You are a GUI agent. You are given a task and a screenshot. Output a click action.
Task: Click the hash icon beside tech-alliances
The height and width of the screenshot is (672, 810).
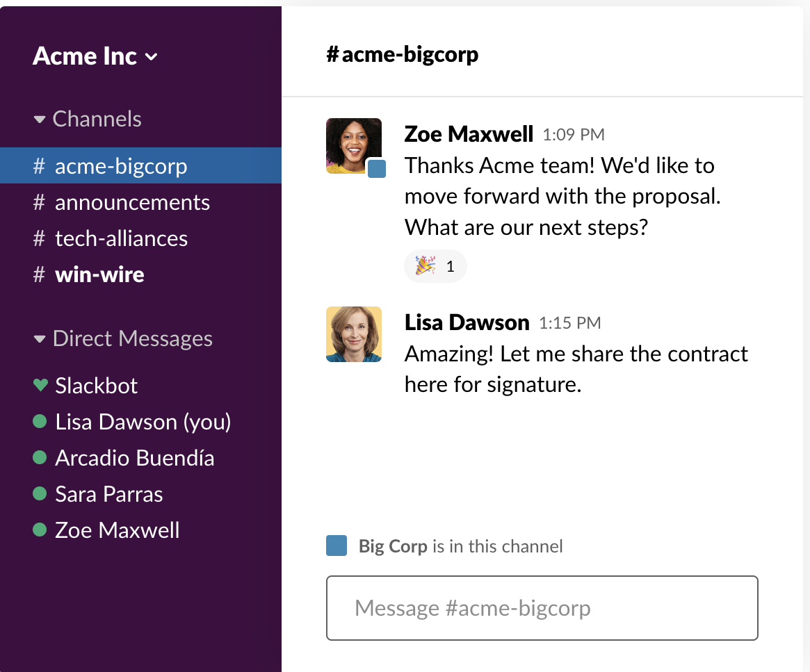39,238
